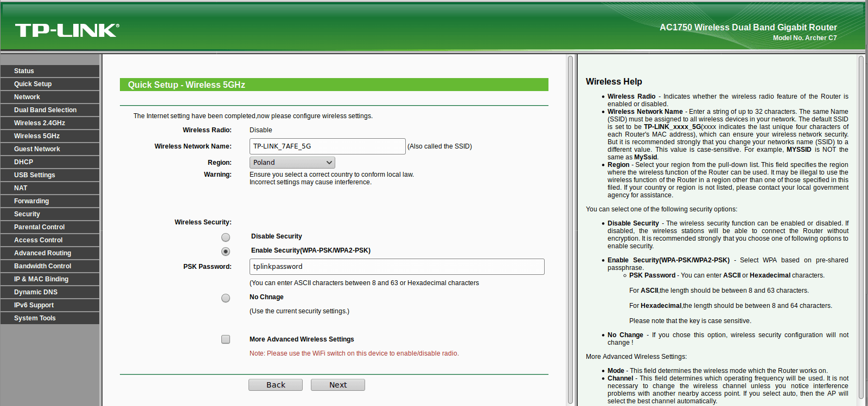Click the AC1750 router model title
This screenshot has height=406, width=868.
click(x=748, y=28)
